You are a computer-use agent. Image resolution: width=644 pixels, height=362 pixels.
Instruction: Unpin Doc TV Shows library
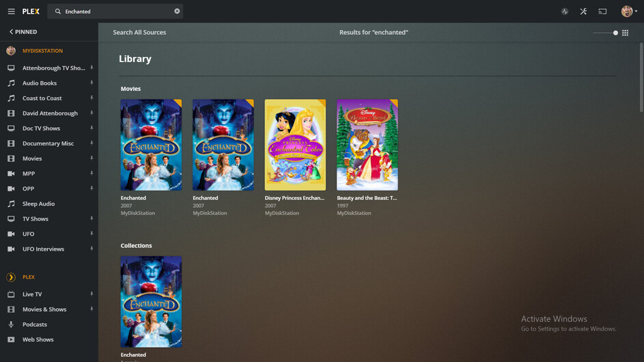(x=92, y=128)
